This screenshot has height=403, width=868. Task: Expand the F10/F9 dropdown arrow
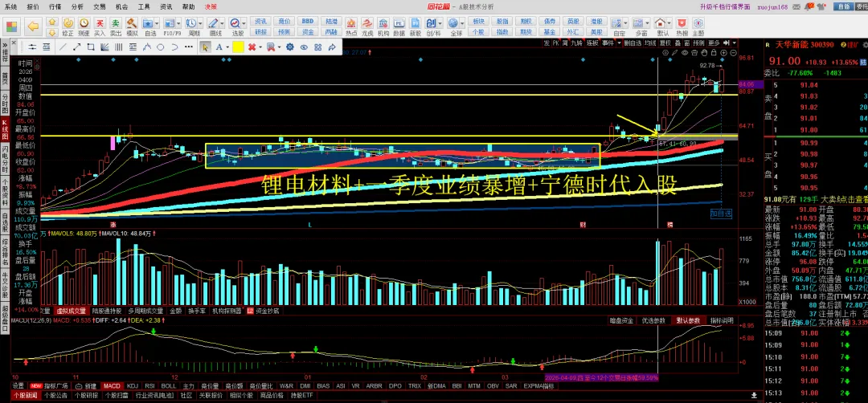click(178, 23)
